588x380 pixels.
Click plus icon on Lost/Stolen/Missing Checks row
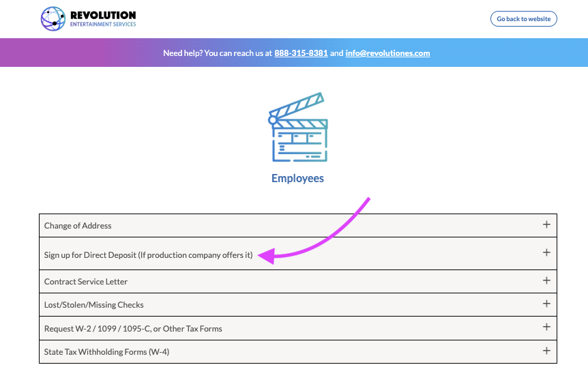tap(546, 304)
